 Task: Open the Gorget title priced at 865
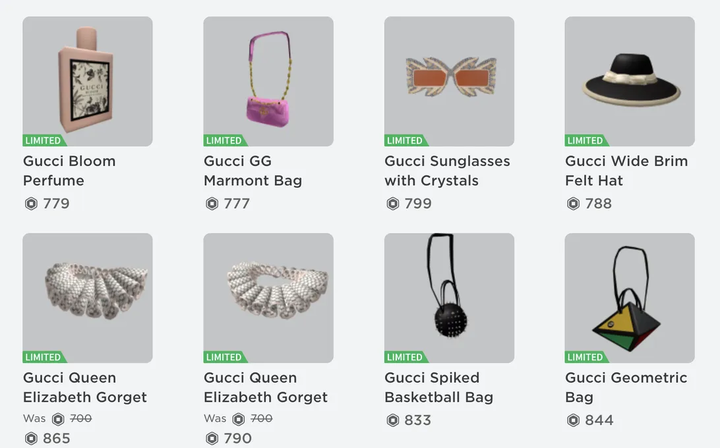tap(85, 387)
